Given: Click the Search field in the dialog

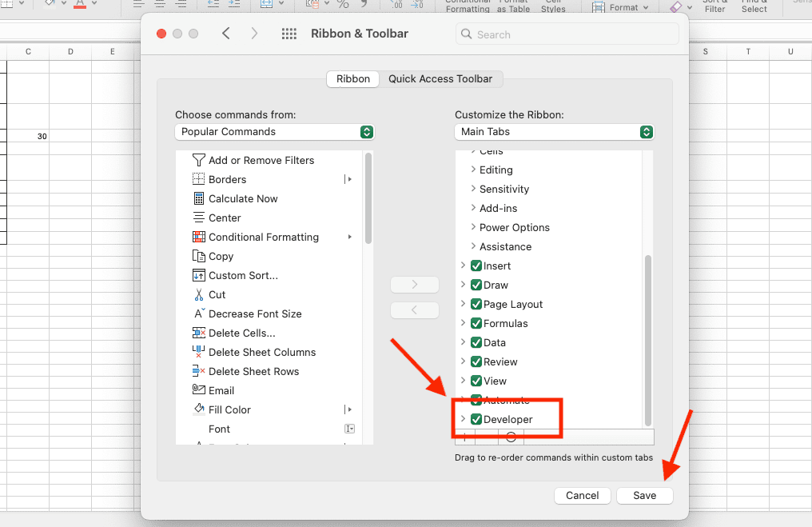Looking at the screenshot, I should point(567,34).
